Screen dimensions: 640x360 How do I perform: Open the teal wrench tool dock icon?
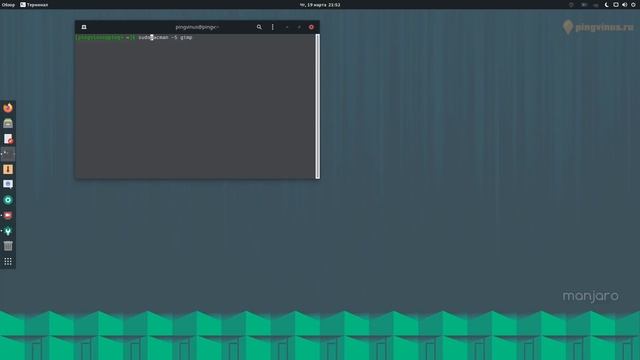(x=8, y=231)
